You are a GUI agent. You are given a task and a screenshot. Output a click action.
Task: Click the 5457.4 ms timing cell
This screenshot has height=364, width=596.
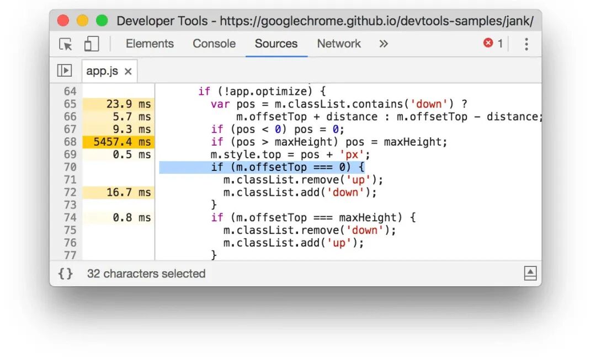click(x=119, y=142)
